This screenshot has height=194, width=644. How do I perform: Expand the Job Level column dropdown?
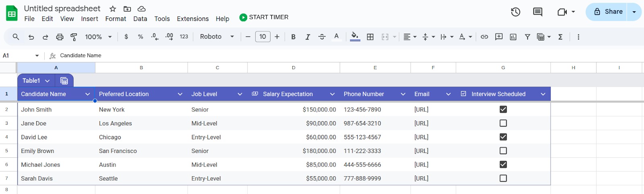click(240, 94)
